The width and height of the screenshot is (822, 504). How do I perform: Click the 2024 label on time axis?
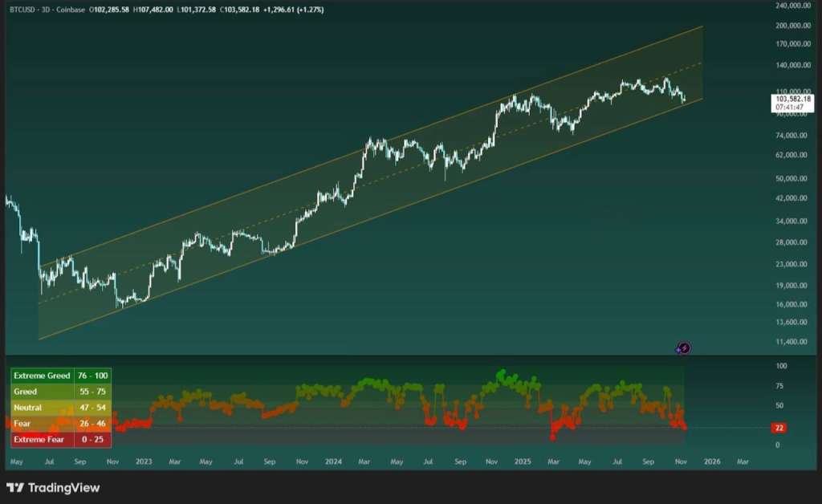pos(333,462)
